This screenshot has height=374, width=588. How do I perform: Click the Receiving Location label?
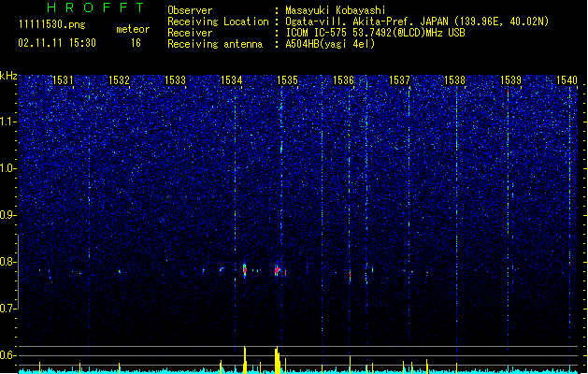[x=218, y=22]
